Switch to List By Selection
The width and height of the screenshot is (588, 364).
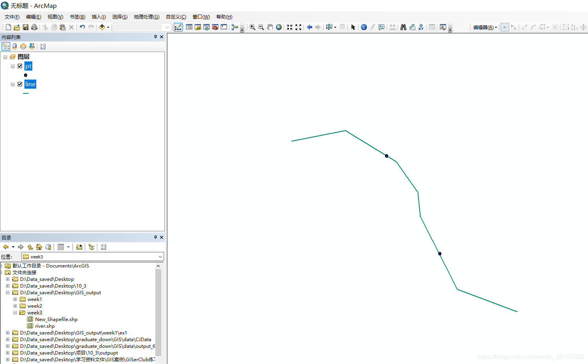point(32,46)
